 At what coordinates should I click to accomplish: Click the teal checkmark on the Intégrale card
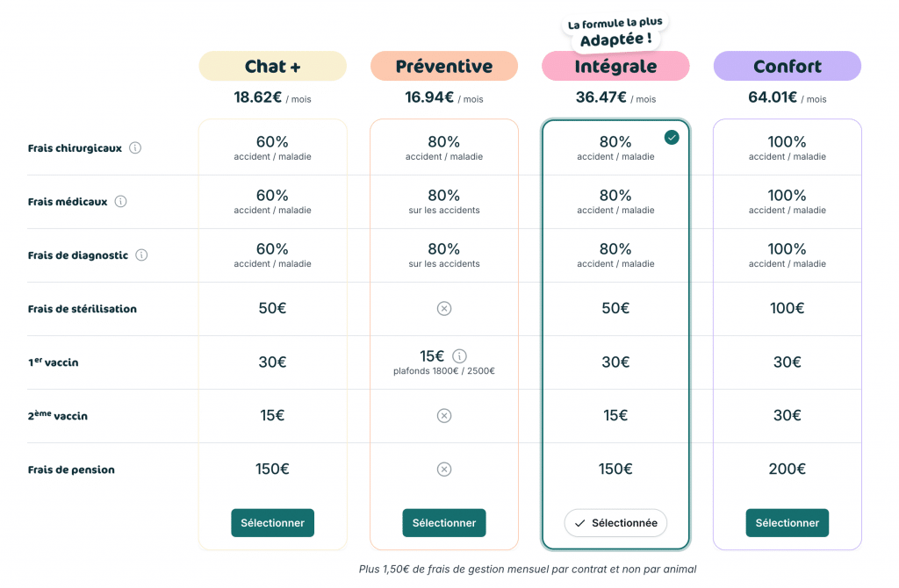coord(672,136)
